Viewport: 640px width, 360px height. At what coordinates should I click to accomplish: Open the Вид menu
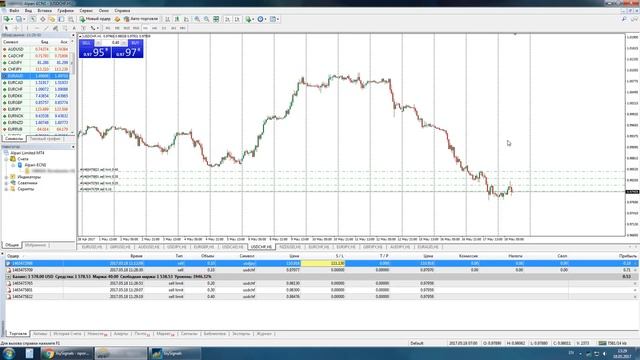28,11
